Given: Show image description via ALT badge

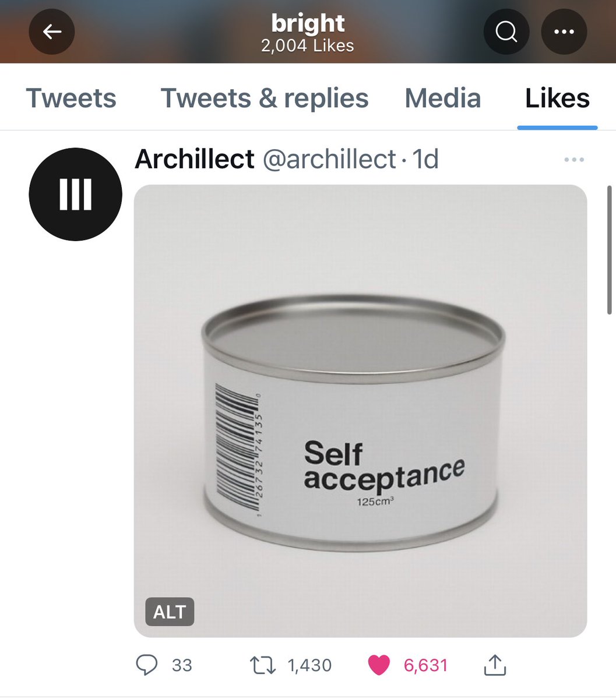Looking at the screenshot, I should click(x=170, y=612).
